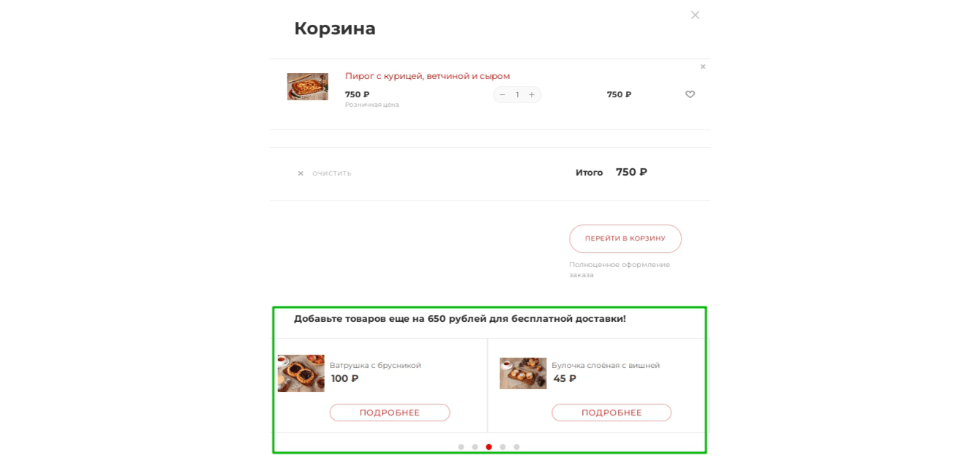This screenshot has width=980, height=455.
Task: Click the Перейти в корзину button
Action: (625, 238)
